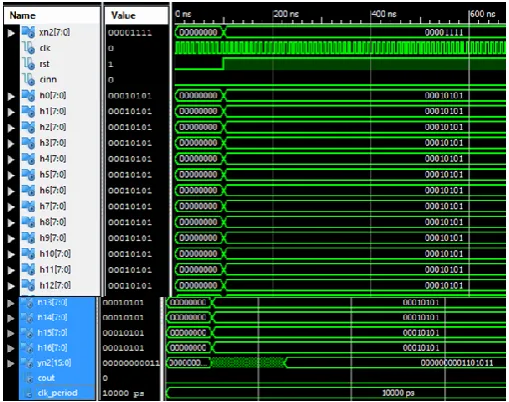Expand the xn2[7:0] bus
This screenshot has width=509, height=402.
tap(11, 33)
